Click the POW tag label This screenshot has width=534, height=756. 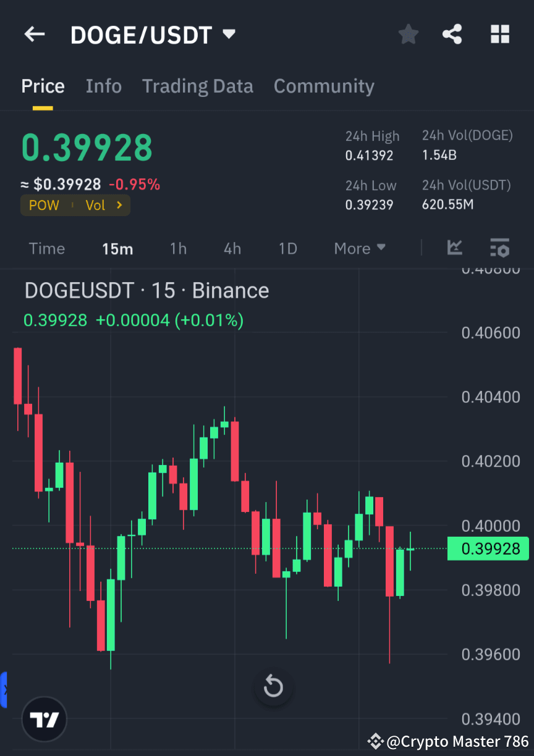tap(43, 205)
